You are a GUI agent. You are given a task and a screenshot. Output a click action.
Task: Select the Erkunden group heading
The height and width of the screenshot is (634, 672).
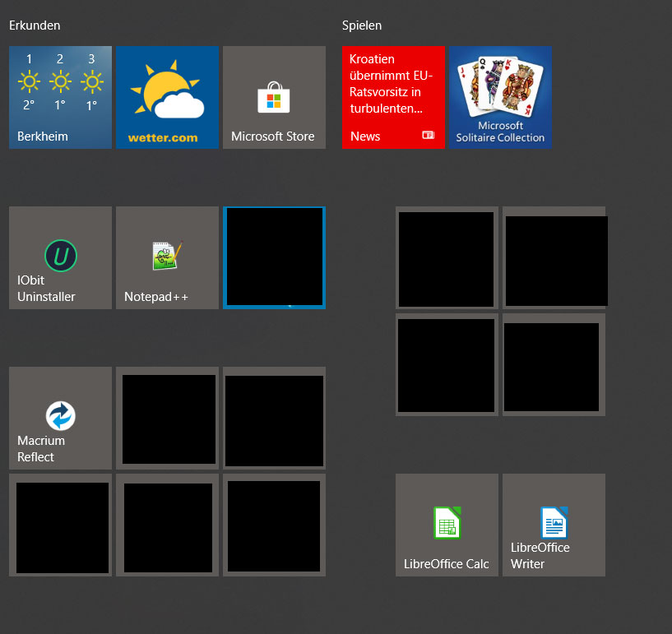35,25
